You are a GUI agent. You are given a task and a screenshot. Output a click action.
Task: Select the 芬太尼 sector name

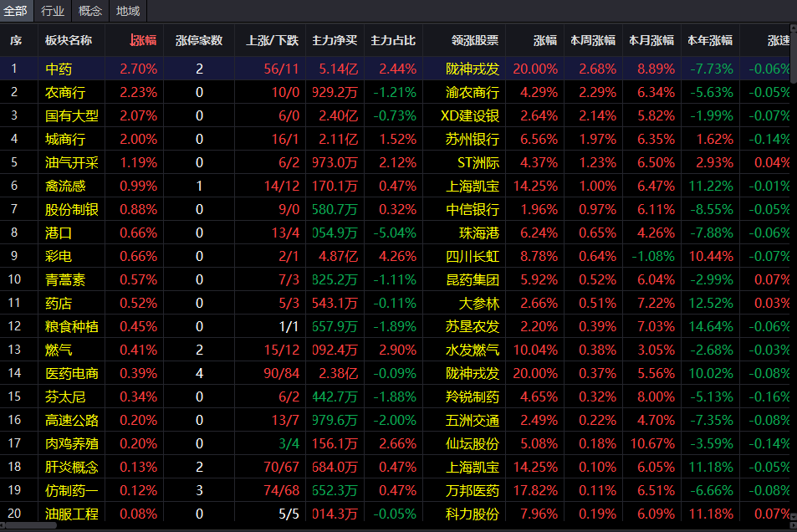[65, 396]
